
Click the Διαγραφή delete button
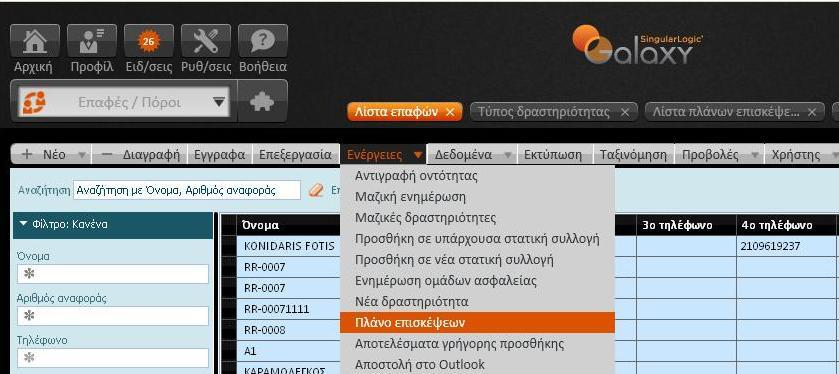point(139,155)
